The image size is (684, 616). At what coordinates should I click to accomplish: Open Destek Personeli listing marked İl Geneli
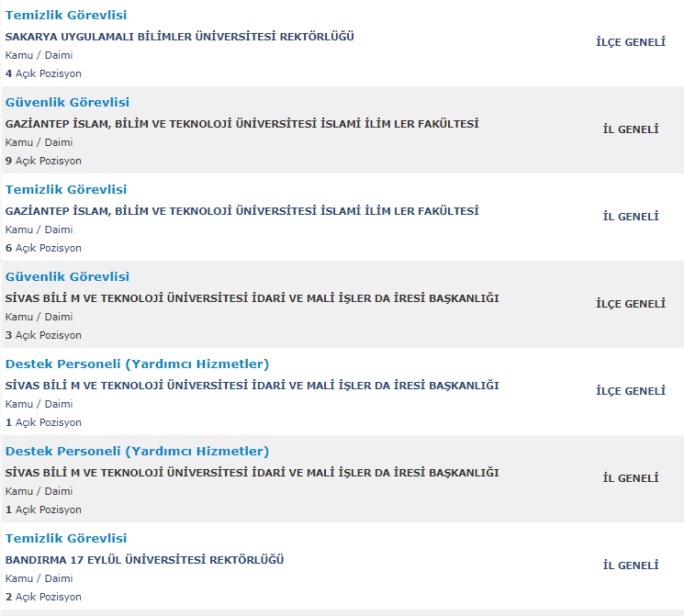[137, 452]
